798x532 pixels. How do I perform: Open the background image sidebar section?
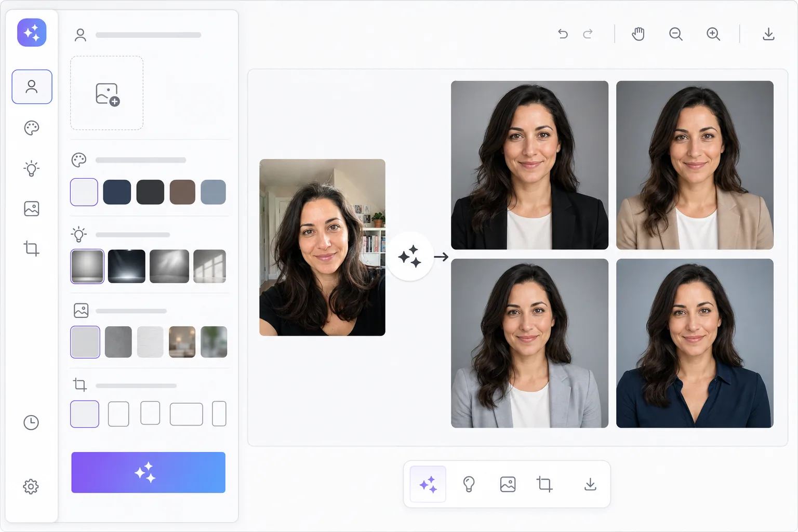pyautogui.click(x=32, y=209)
